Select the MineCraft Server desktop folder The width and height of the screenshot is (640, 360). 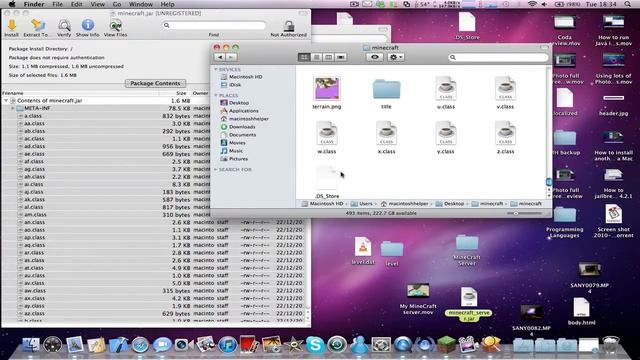point(467,250)
